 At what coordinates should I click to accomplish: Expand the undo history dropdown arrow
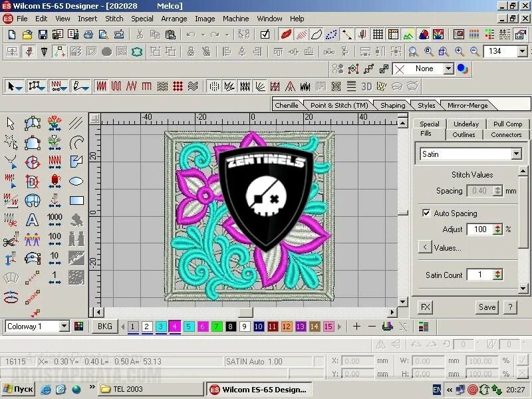pyautogui.click(x=203, y=35)
